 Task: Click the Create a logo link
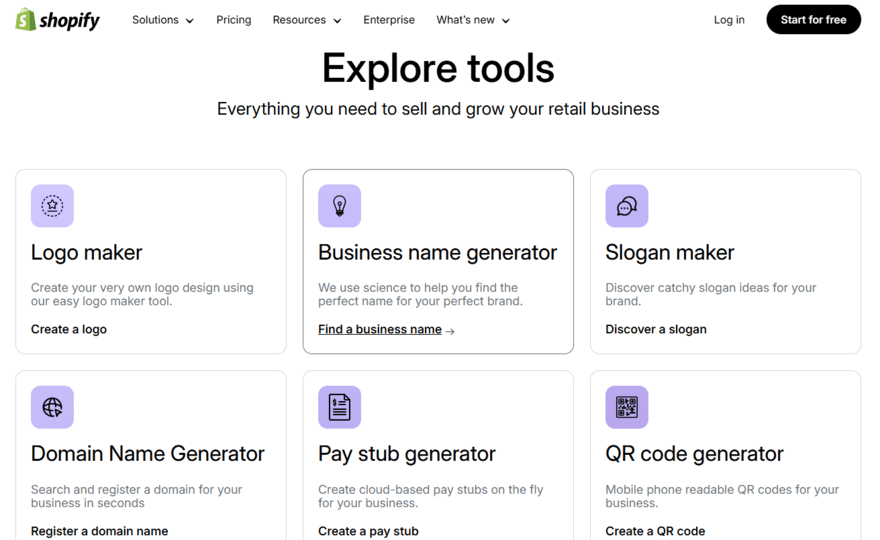[x=68, y=330]
